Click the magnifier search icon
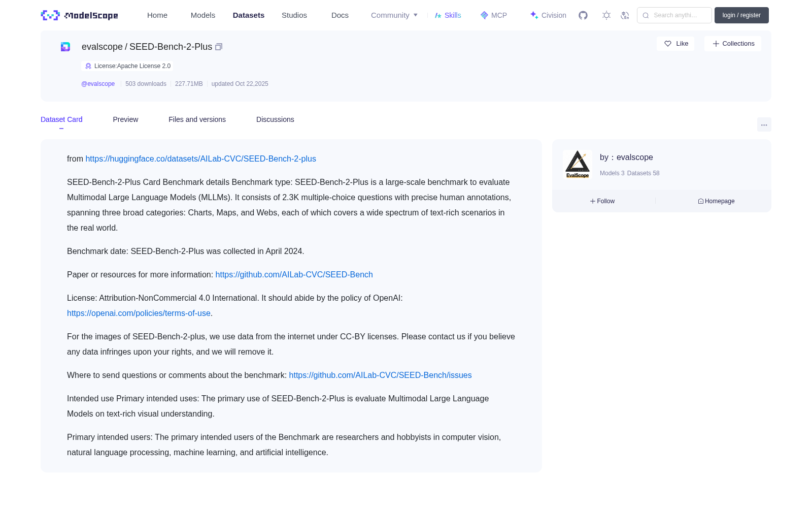 pos(646,15)
